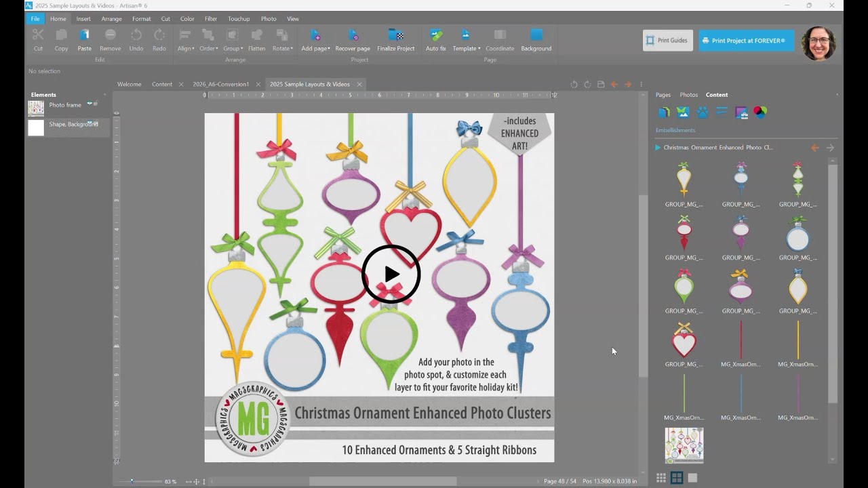Image resolution: width=868 pixels, height=488 pixels.
Task: Open the Touchup ribbon tab
Action: (239, 19)
